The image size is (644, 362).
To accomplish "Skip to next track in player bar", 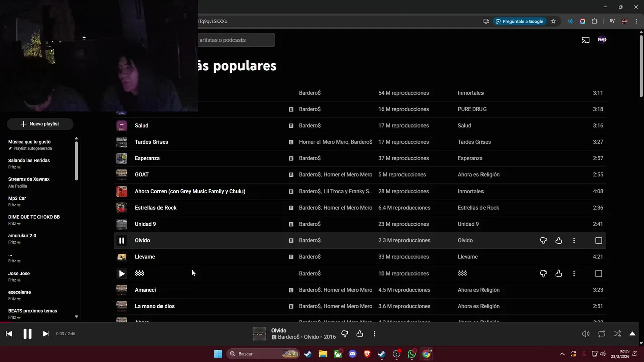I will pyautogui.click(x=46, y=334).
